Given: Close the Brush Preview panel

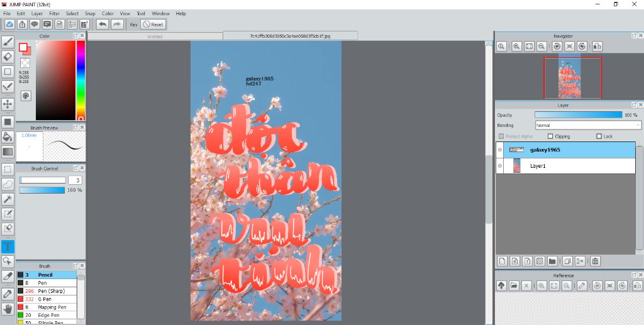Looking at the screenshot, I should pyautogui.click(x=82, y=127).
